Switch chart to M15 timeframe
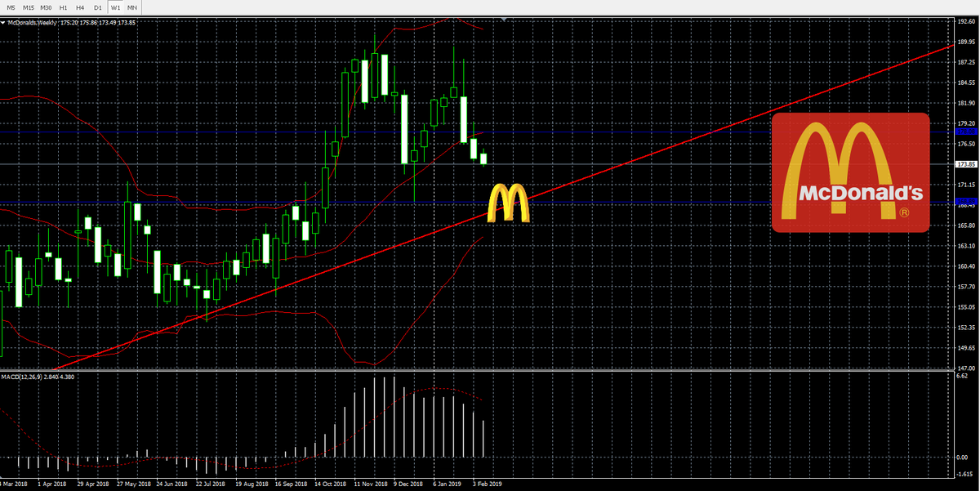This screenshot has width=980, height=491. point(29,7)
